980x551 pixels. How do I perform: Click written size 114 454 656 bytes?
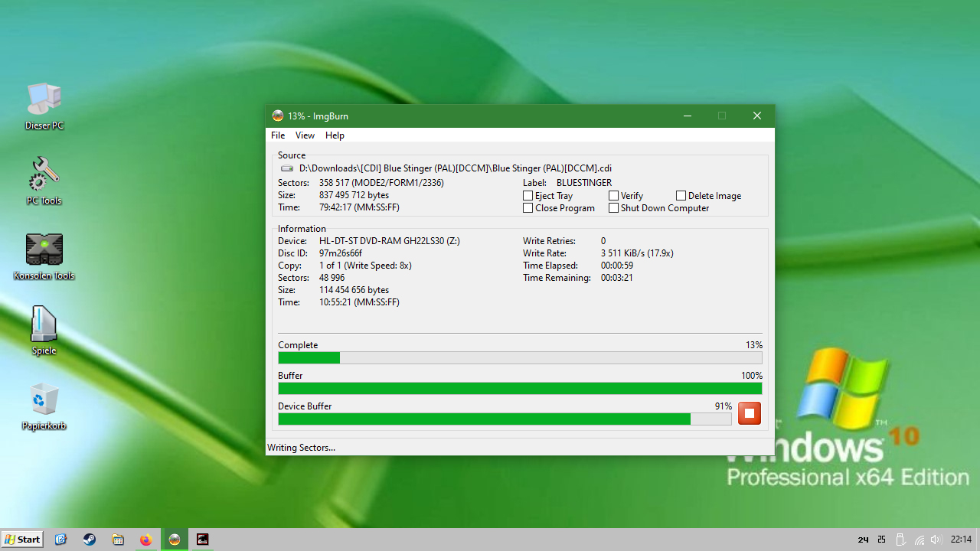coord(354,290)
